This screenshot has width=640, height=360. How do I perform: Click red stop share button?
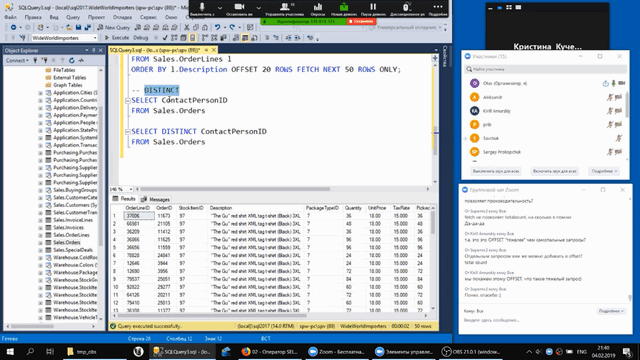tap(362, 21)
